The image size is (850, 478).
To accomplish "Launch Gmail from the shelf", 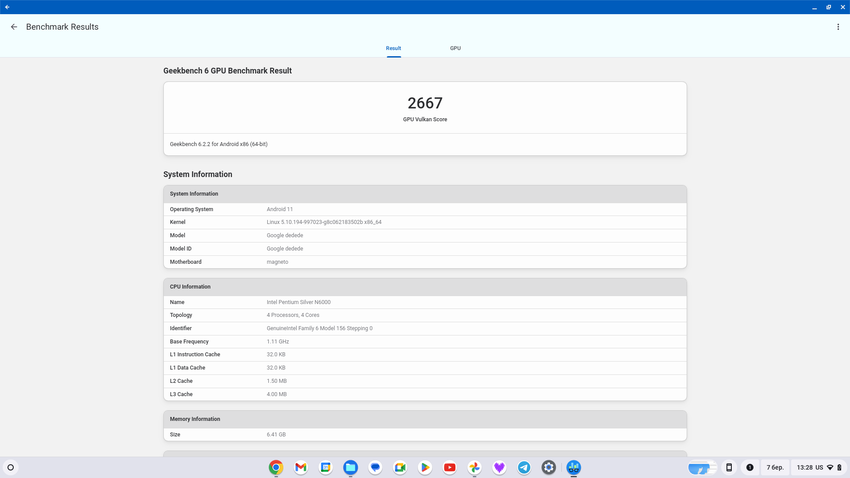I will [301, 467].
